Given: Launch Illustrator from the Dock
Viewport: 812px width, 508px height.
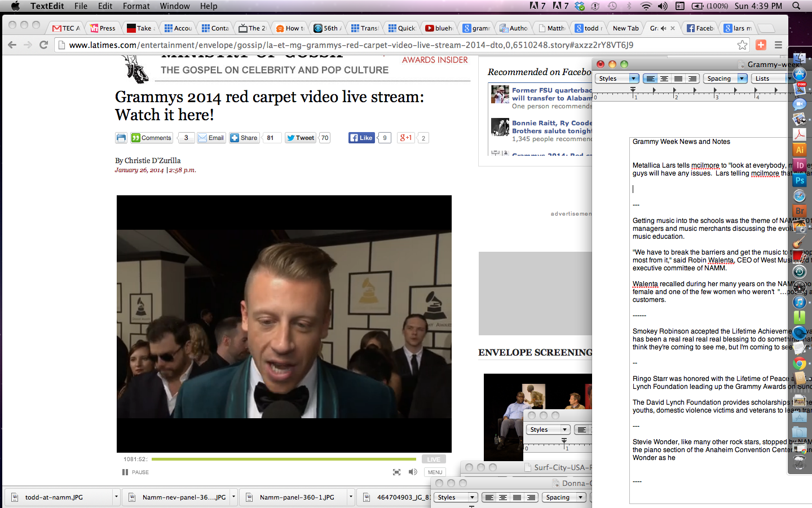Looking at the screenshot, I should (800, 150).
